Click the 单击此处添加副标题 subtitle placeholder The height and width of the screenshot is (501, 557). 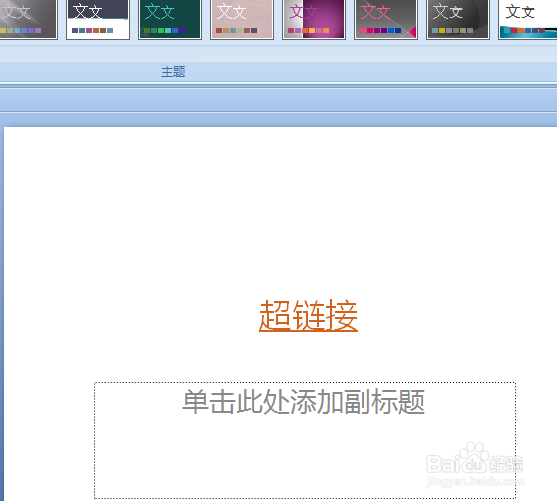[305, 441]
